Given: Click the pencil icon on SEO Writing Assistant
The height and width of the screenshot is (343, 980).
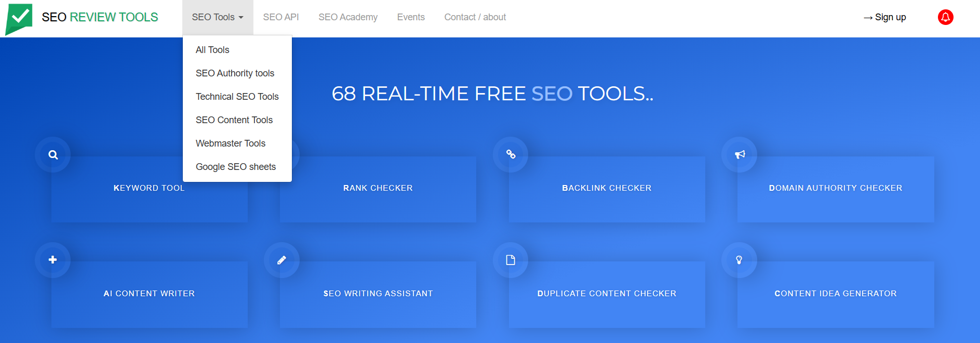Looking at the screenshot, I should [x=281, y=260].
